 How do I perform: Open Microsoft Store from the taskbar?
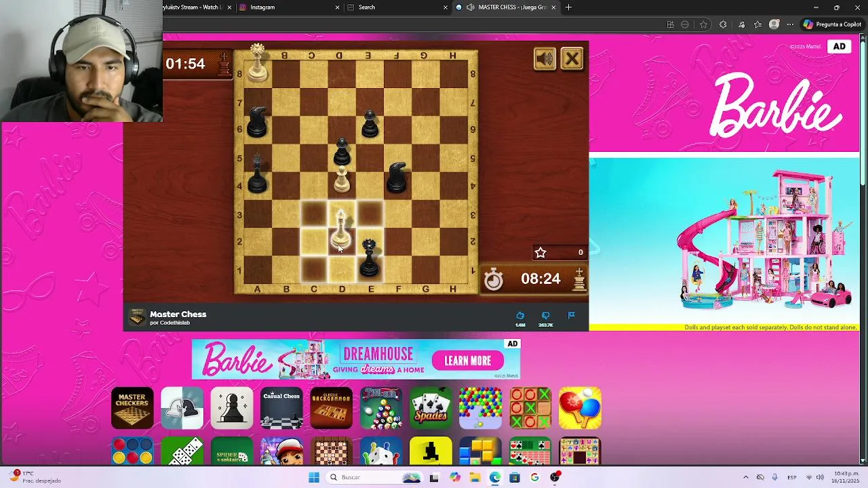515,477
